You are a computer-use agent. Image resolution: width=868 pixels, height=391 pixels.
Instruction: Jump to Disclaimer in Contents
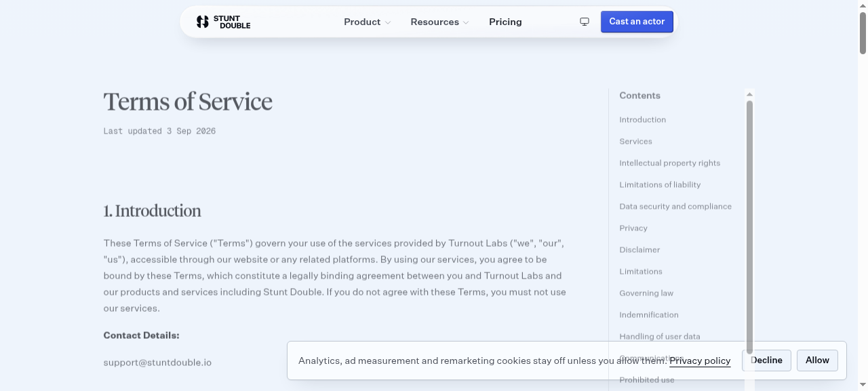tap(639, 250)
